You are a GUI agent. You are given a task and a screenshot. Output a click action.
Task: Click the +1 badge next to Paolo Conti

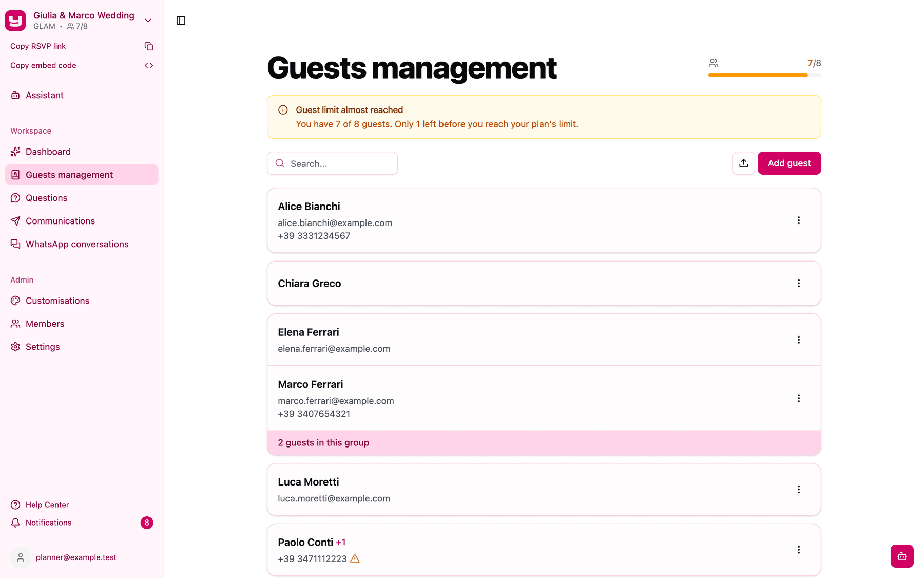click(x=341, y=543)
